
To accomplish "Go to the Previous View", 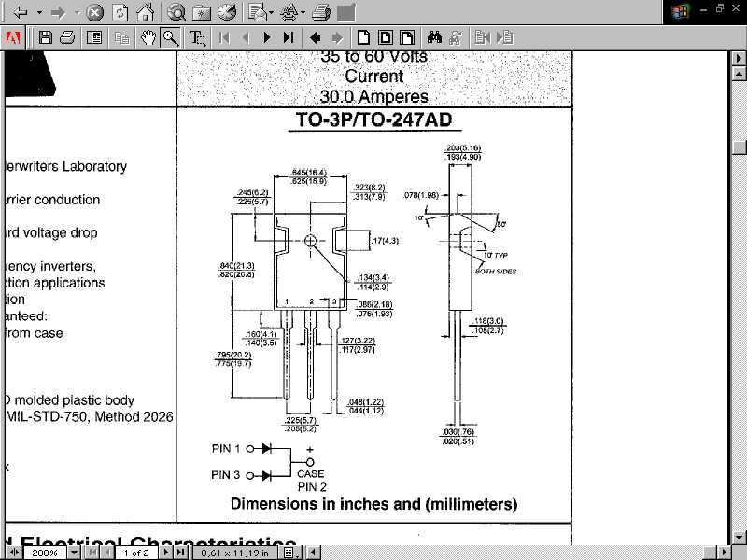I will click(315, 37).
